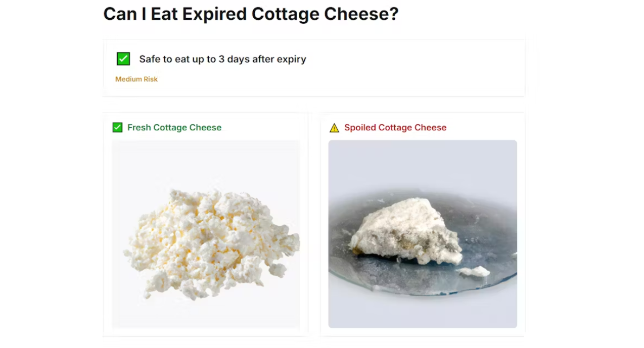Image resolution: width=644 pixels, height=348 pixels.
Task: Click the Spoiled Cottage Cheese heading text
Action: tap(395, 128)
